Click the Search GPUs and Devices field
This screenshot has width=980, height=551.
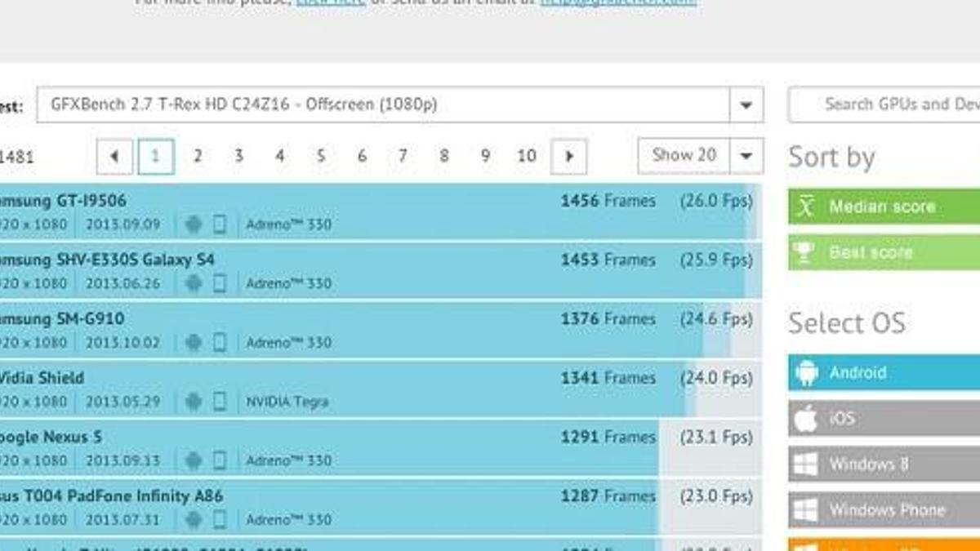884,104
